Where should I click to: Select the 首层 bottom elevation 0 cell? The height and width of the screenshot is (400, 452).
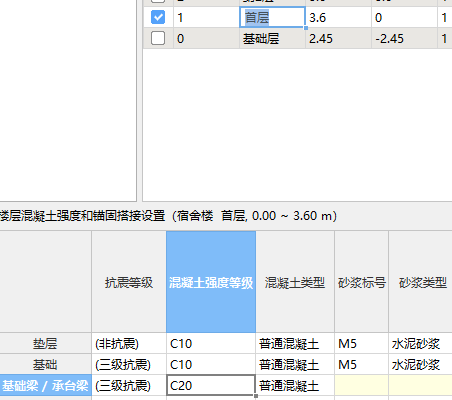[x=404, y=17]
